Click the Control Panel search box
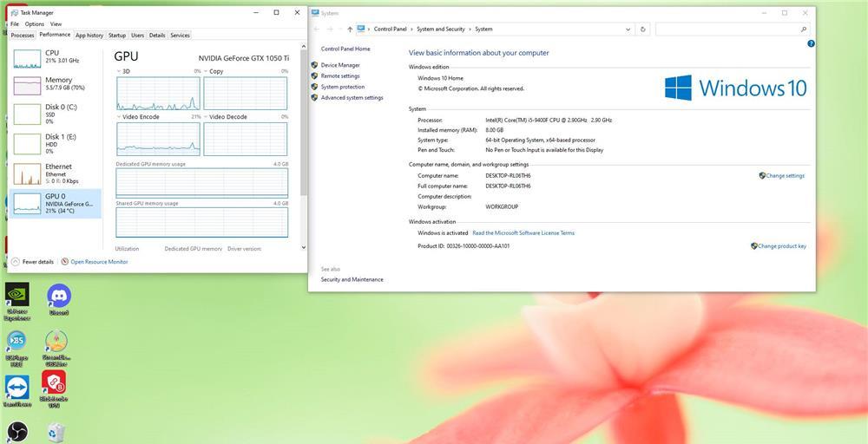 [733, 29]
